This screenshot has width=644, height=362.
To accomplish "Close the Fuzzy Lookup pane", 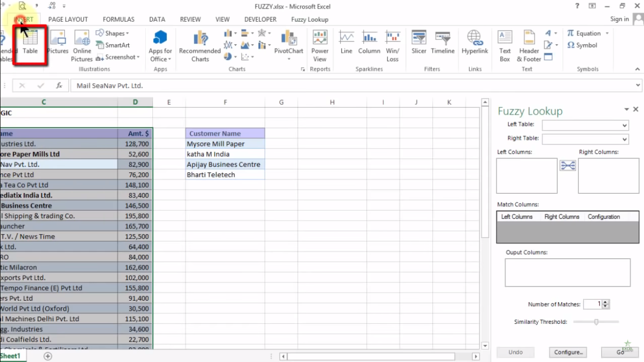I will tap(636, 109).
